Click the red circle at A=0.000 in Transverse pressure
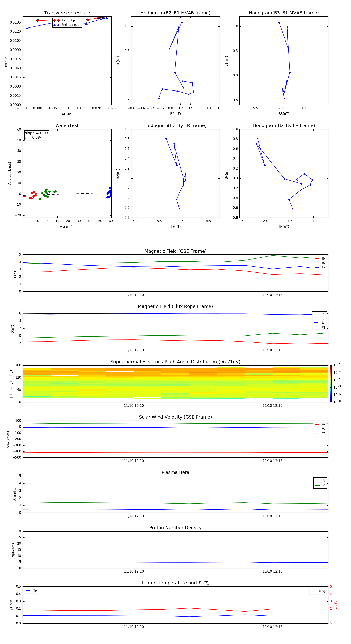Screen dimensions: 351x644 [x=38, y=20]
